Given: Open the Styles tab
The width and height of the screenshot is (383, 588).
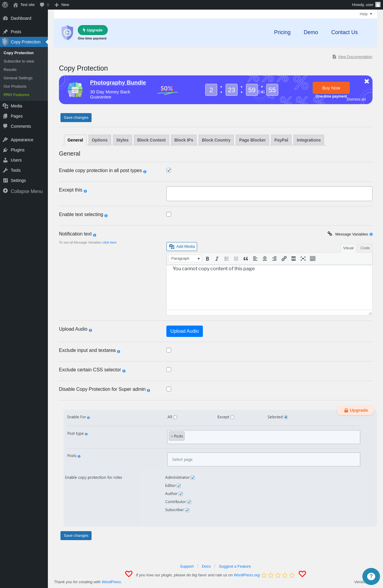Looking at the screenshot, I should [x=122, y=140].
